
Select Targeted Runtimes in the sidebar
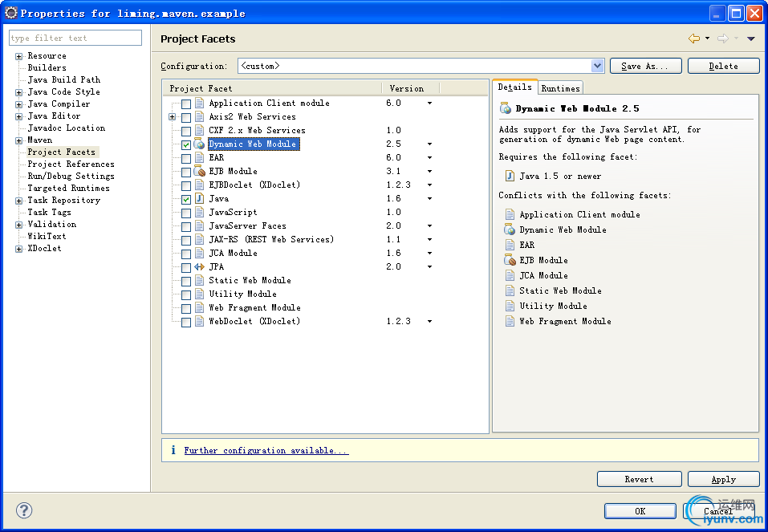point(68,189)
